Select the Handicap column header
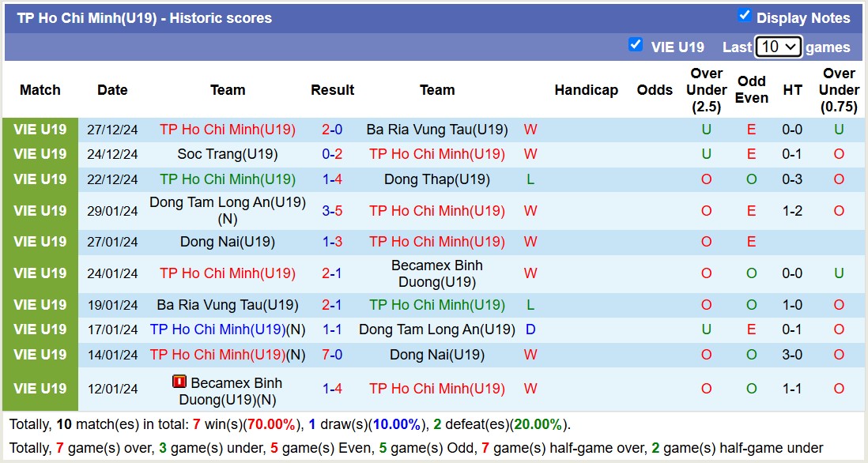The height and width of the screenshot is (463, 868). click(x=587, y=90)
